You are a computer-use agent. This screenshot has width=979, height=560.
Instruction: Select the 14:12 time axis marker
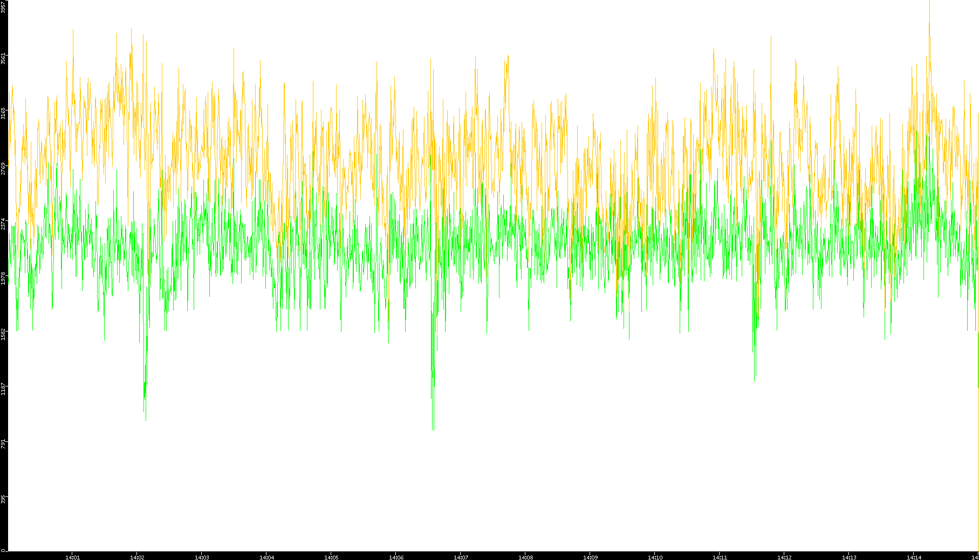coord(784,557)
